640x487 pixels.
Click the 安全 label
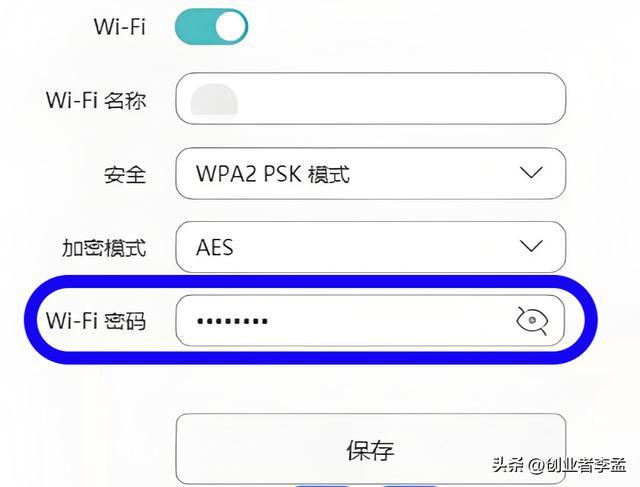click(125, 175)
